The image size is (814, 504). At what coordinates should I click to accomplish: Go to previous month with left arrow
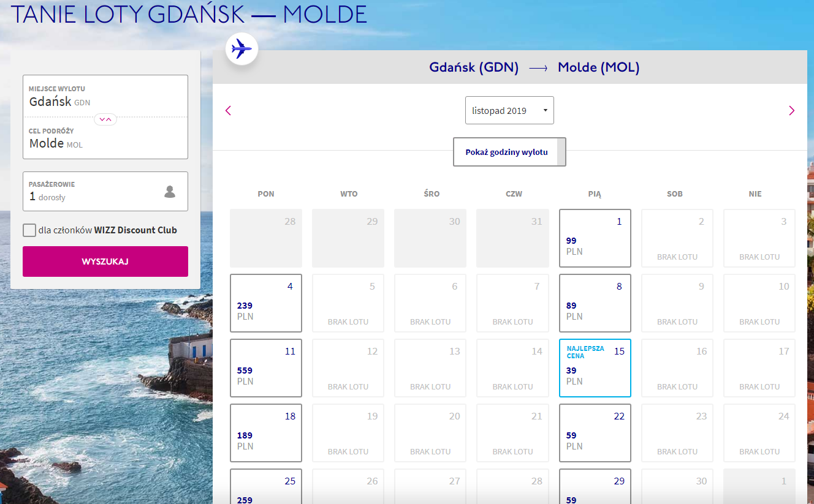coord(228,111)
